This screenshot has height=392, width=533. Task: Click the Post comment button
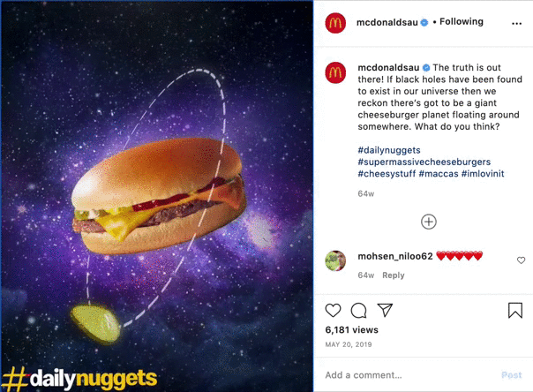[511, 375]
